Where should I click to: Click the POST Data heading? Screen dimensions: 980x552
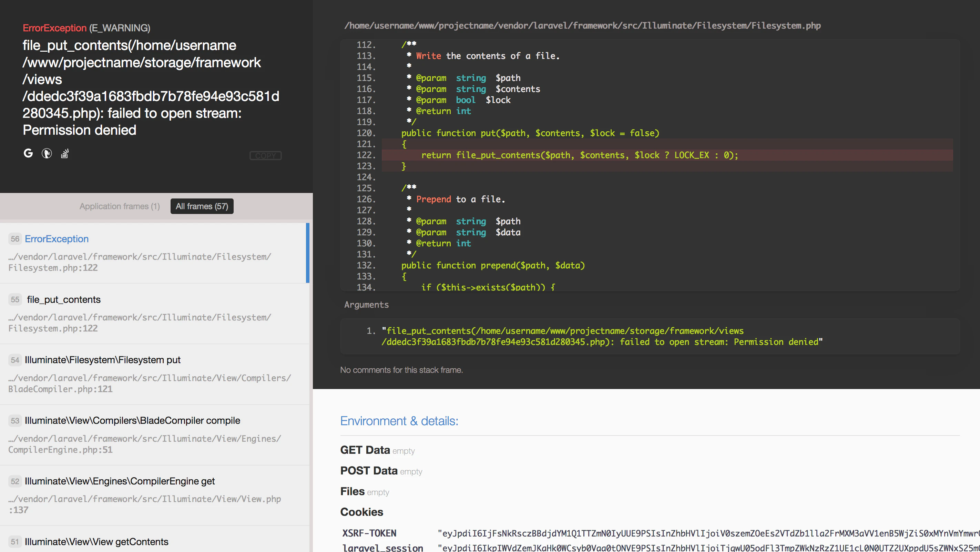pyautogui.click(x=369, y=471)
